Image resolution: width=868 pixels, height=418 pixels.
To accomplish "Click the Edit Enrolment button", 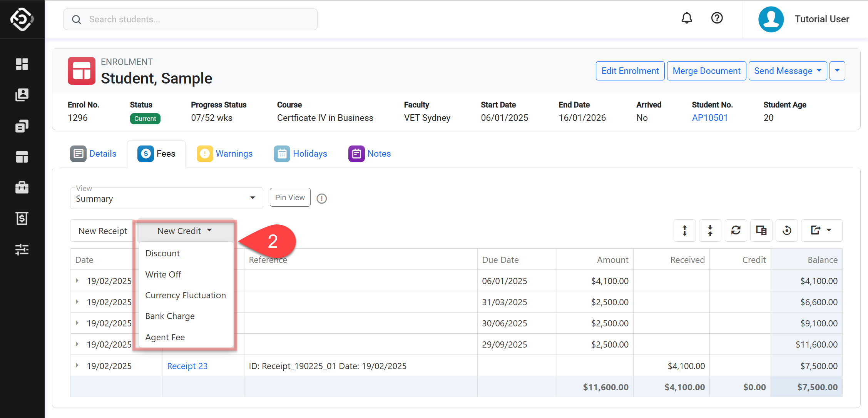I will [x=630, y=71].
